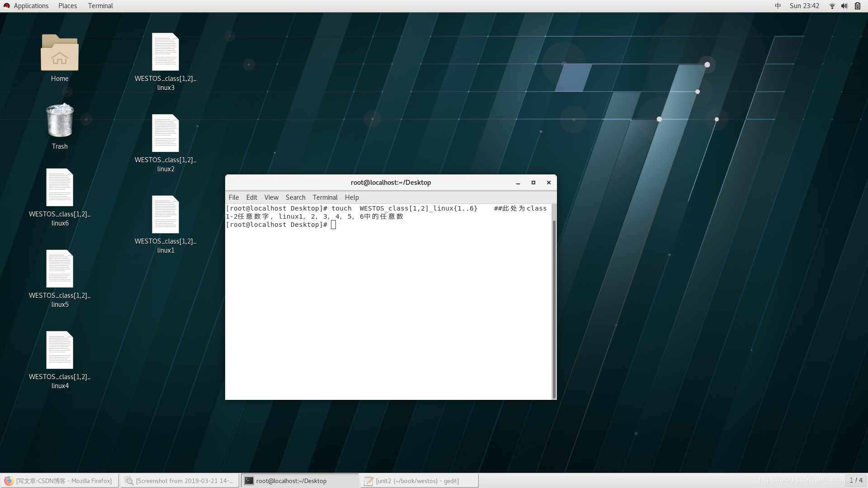868x488 pixels.
Task: Open the Home folder desktop icon
Action: [60, 53]
